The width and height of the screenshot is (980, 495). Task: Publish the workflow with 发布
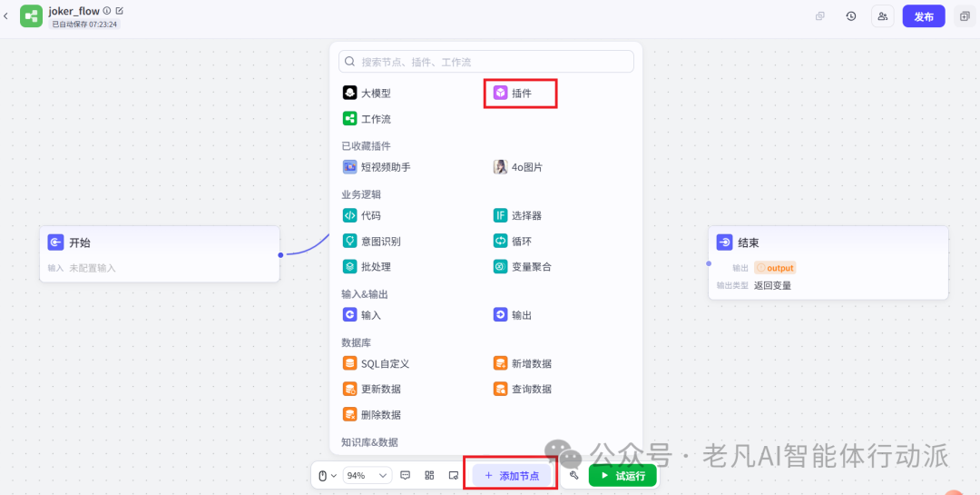(924, 16)
